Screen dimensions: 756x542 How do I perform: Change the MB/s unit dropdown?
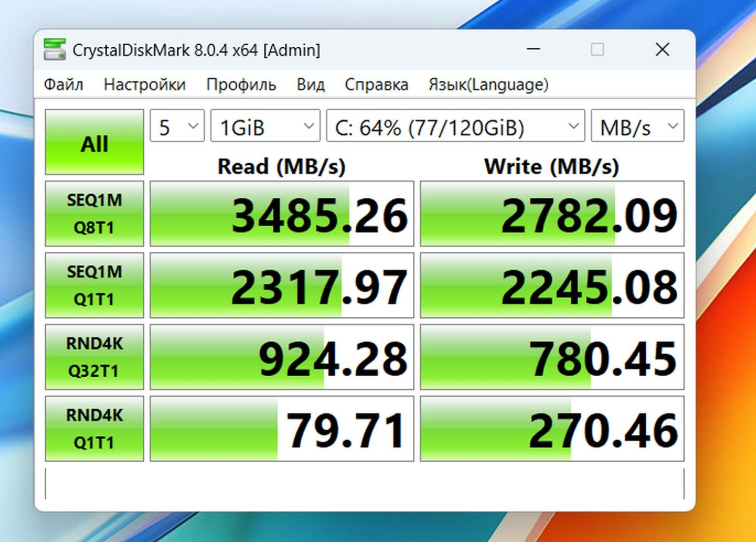pyautogui.click(x=637, y=126)
